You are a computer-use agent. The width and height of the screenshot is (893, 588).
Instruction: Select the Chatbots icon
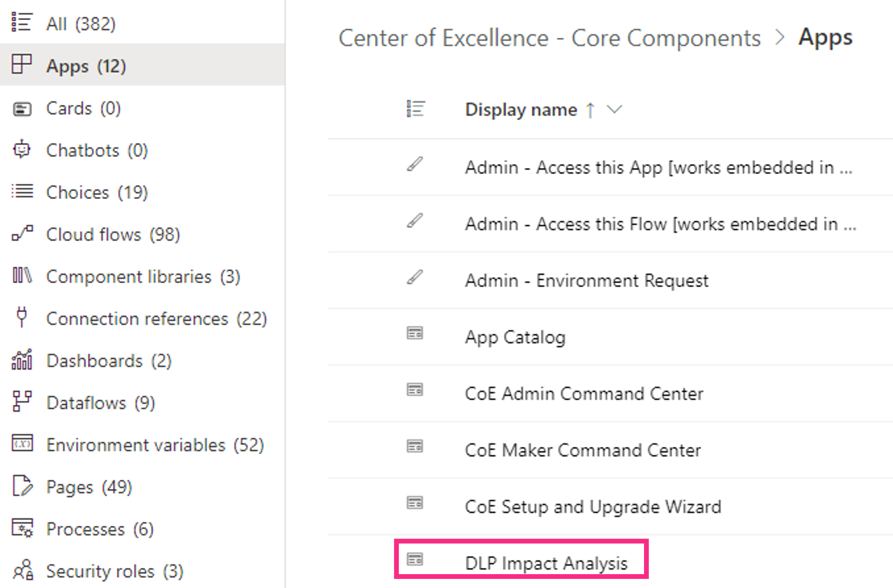pyautogui.click(x=22, y=150)
